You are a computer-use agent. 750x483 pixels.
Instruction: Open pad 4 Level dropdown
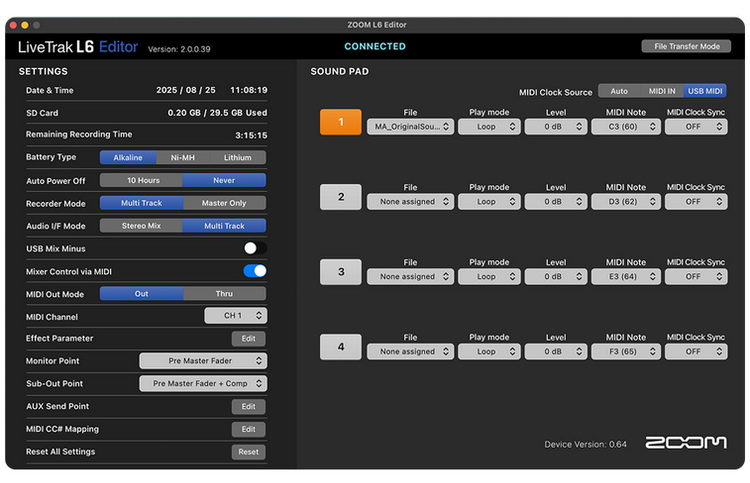click(556, 352)
